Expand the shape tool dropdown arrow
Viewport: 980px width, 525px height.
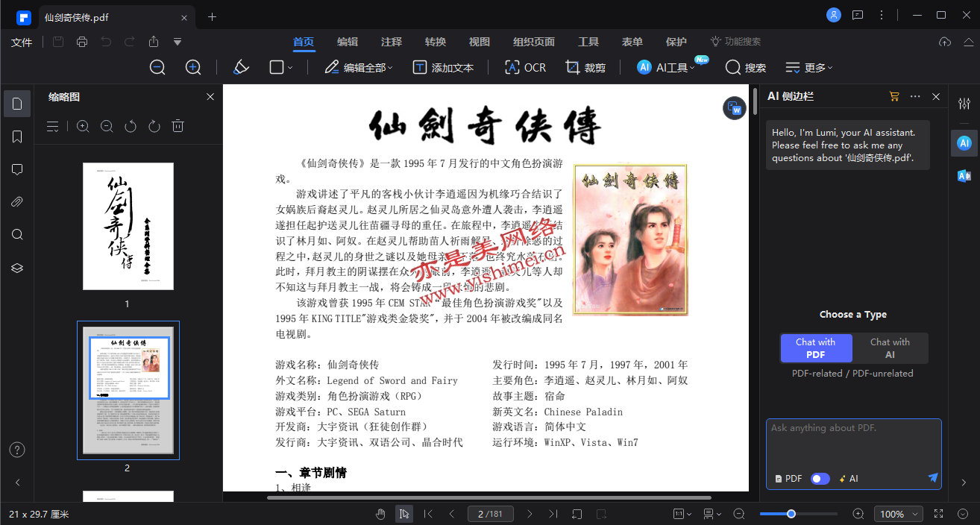point(290,68)
